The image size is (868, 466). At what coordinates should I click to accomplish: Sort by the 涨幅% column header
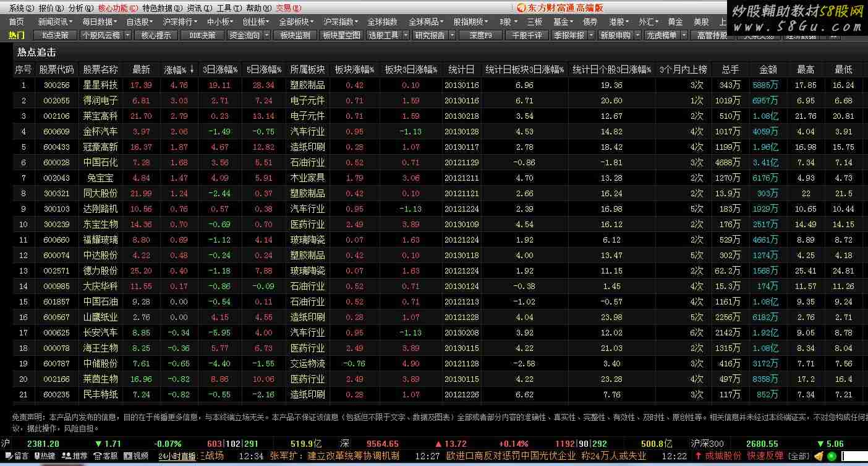pos(179,69)
